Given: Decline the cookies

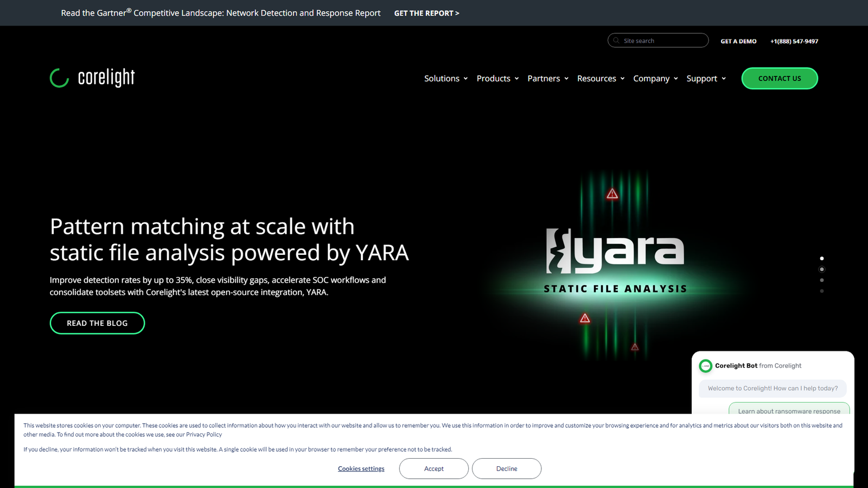Looking at the screenshot, I should pos(507,468).
